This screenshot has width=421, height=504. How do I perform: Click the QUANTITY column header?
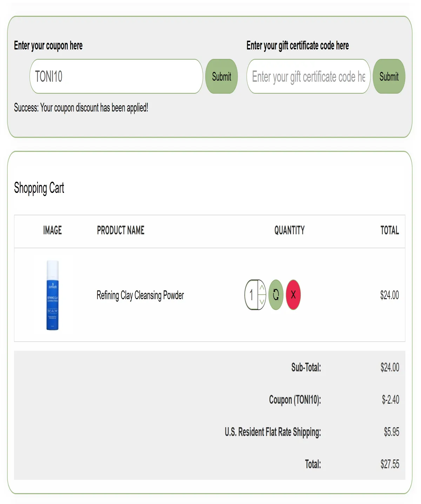pyautogui.click(x=289, y=231)
